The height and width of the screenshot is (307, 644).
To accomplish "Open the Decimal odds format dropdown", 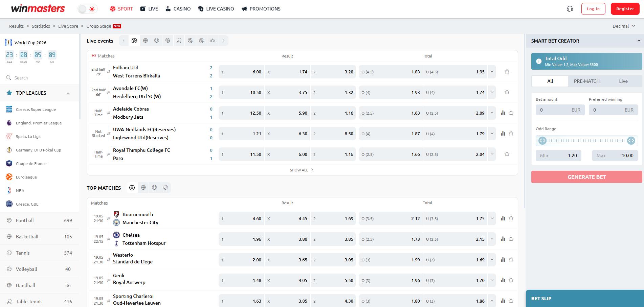I will (624, 26).
